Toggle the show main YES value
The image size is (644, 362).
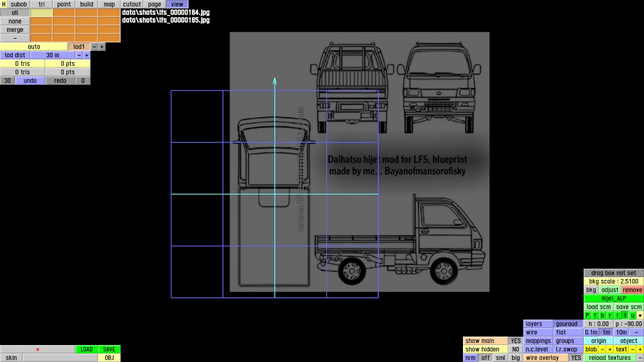(516, 341)
